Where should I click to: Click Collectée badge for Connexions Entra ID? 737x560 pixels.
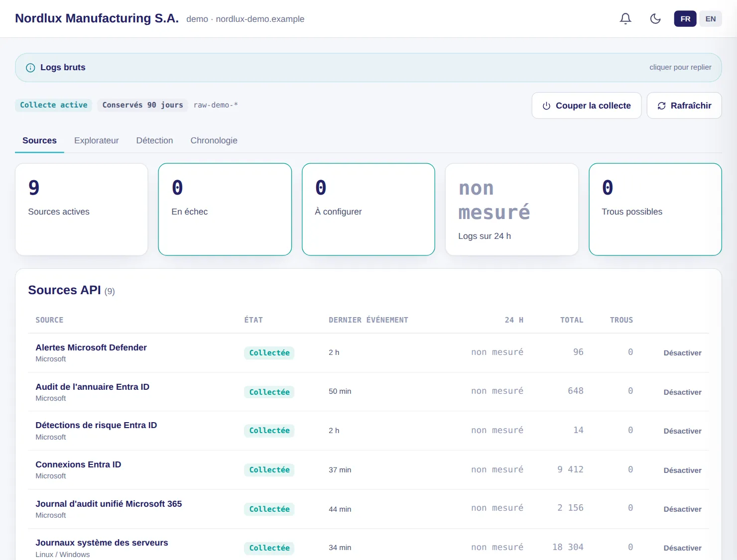click(269, 470)
